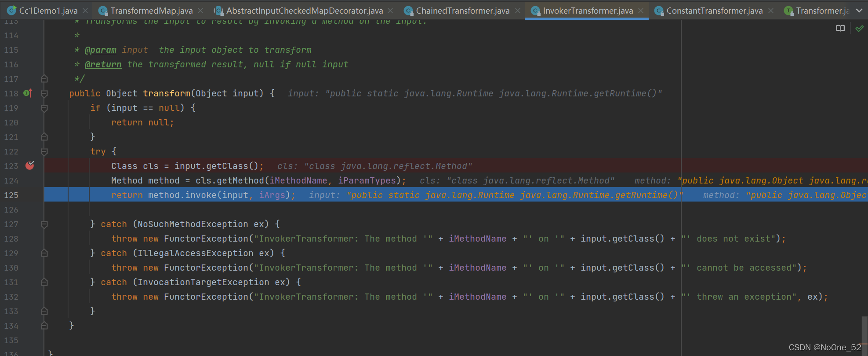Fold the if block end at line 121
868x356 pixels.
(44, 137)
